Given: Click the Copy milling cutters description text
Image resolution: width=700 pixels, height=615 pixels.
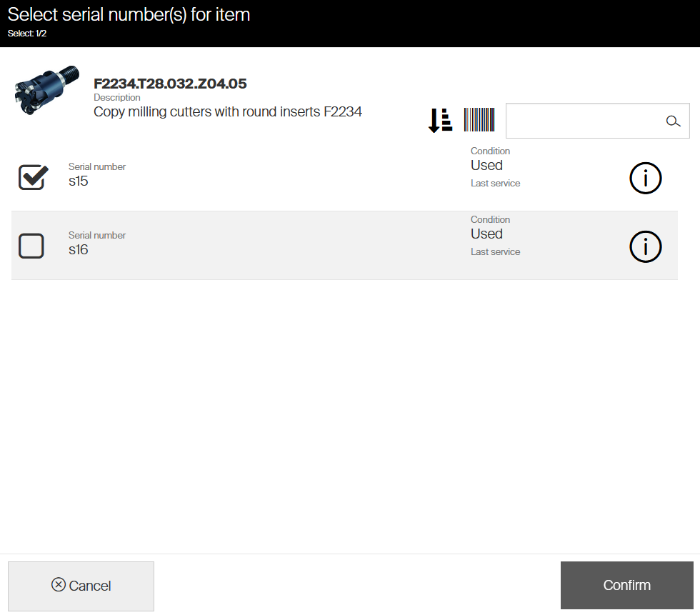Looking at the screenshot, I should (228, 111).
